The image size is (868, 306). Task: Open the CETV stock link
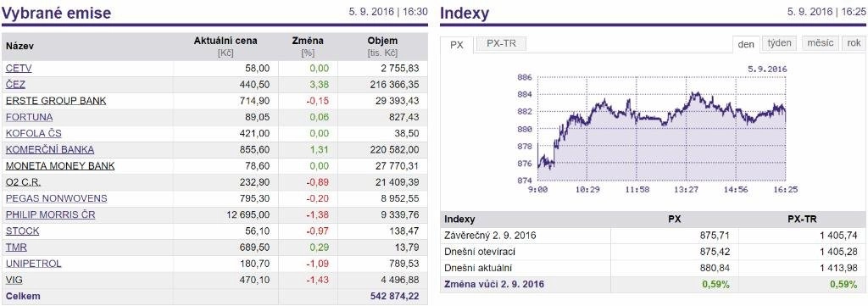[x=19, y=69]
